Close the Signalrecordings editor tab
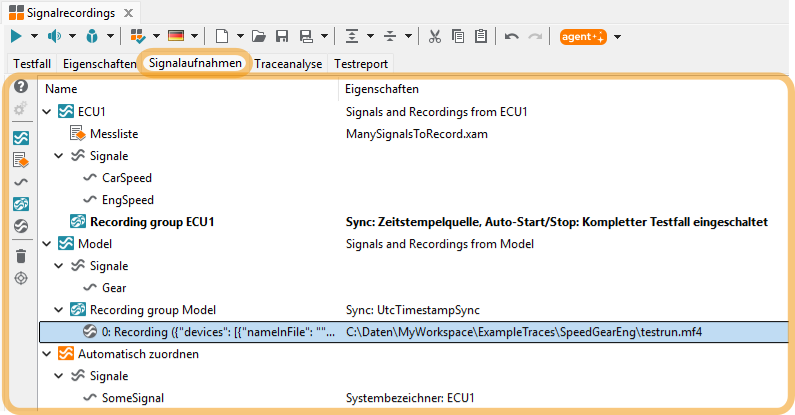Screen dimensions: 795x415 pyautogui.click(x=129, y=13)
